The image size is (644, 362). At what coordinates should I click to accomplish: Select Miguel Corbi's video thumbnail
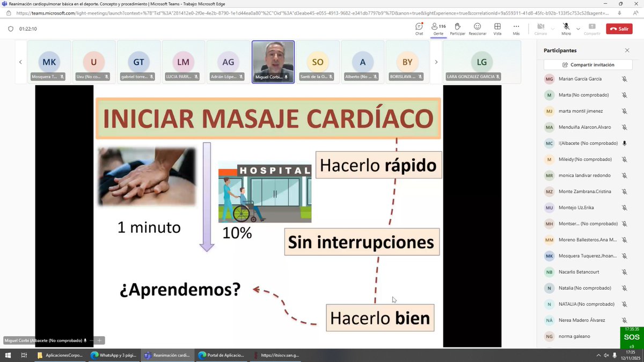coord(273,61)
